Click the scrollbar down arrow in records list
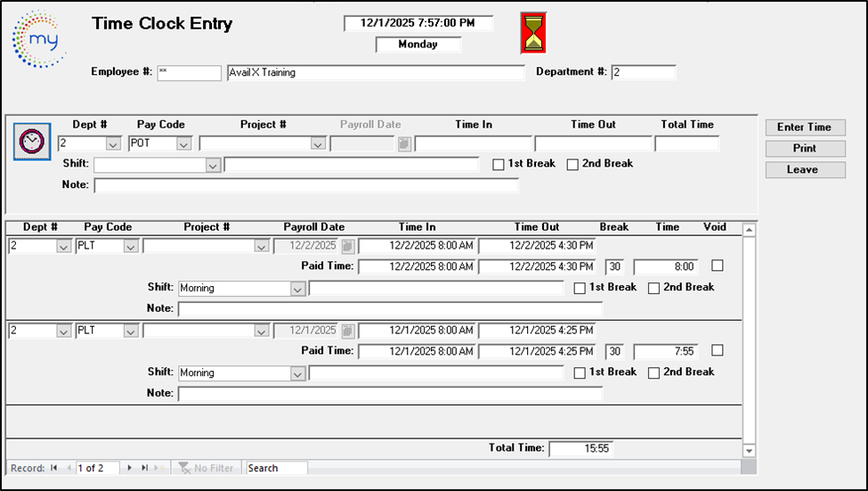The image size is (868, 491). [749, 451]
